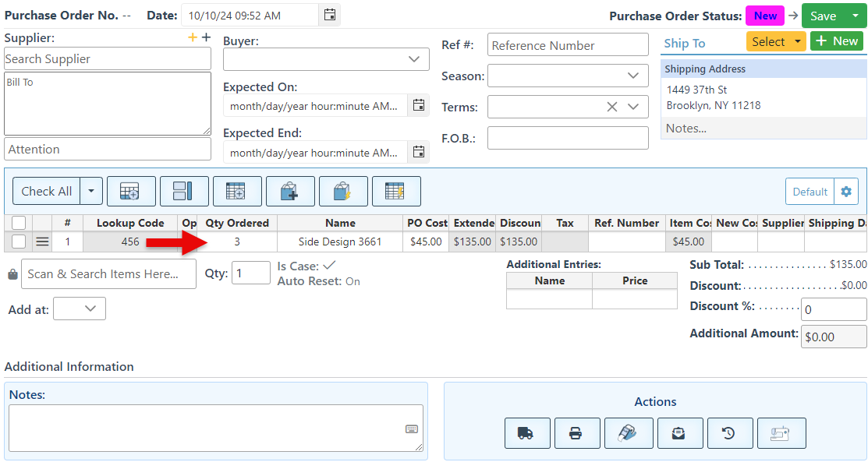
Task: Click the printer icon in Actions
Action: [576, 433]
